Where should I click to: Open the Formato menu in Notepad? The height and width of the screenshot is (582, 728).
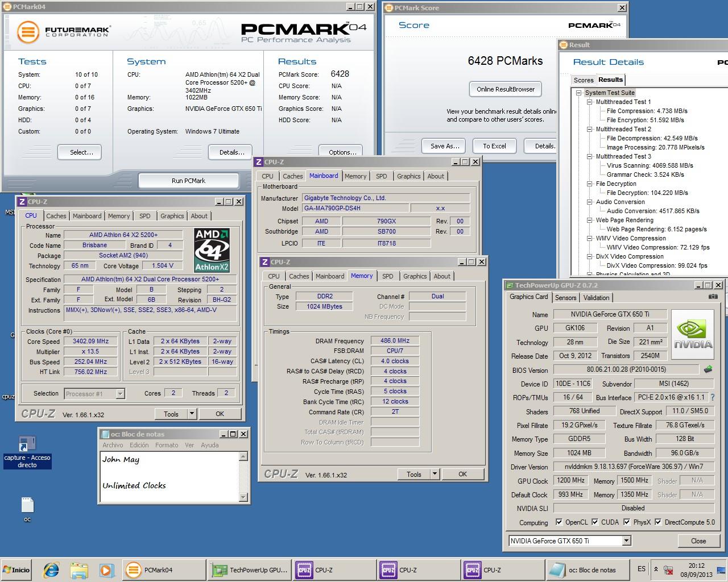(167, 445)
